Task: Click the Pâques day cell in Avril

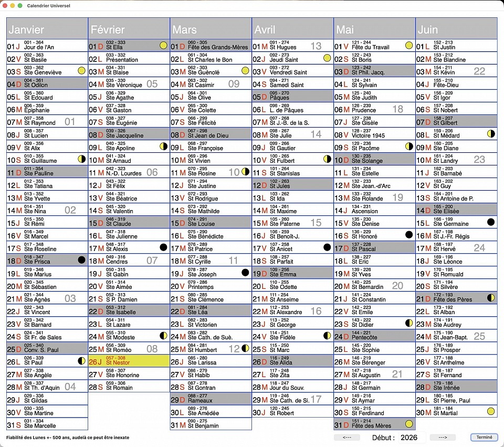Action: pos(292,96)
